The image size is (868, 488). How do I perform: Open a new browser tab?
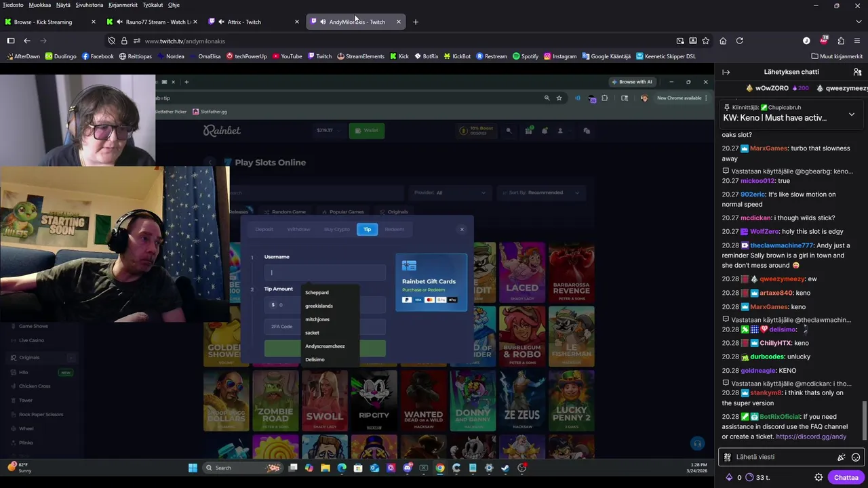point(416,22)
